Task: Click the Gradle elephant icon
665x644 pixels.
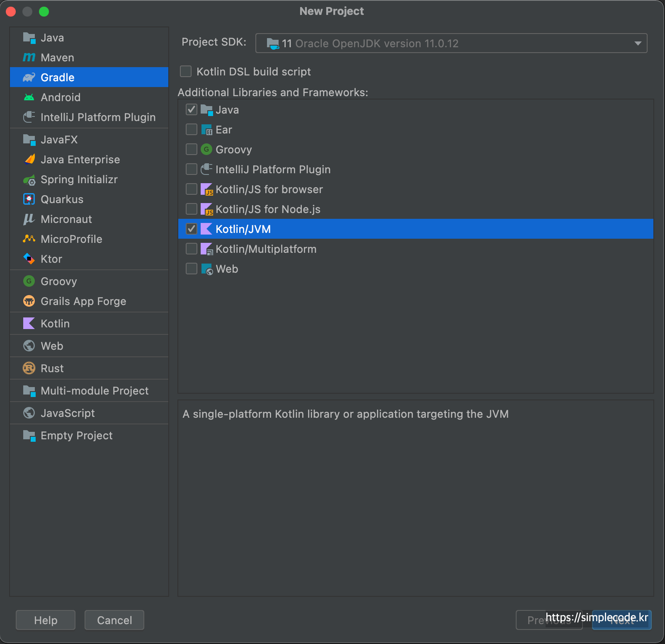Action: 29,77
